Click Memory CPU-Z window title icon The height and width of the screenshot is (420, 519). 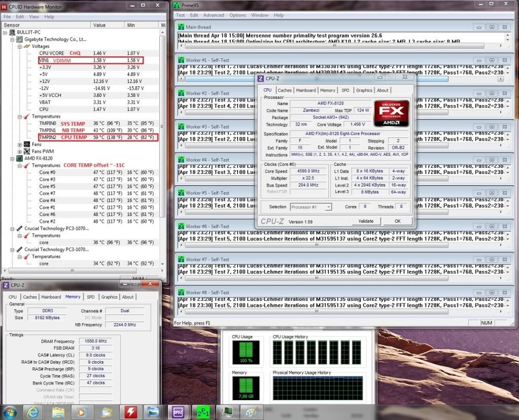tap(6, 285)
